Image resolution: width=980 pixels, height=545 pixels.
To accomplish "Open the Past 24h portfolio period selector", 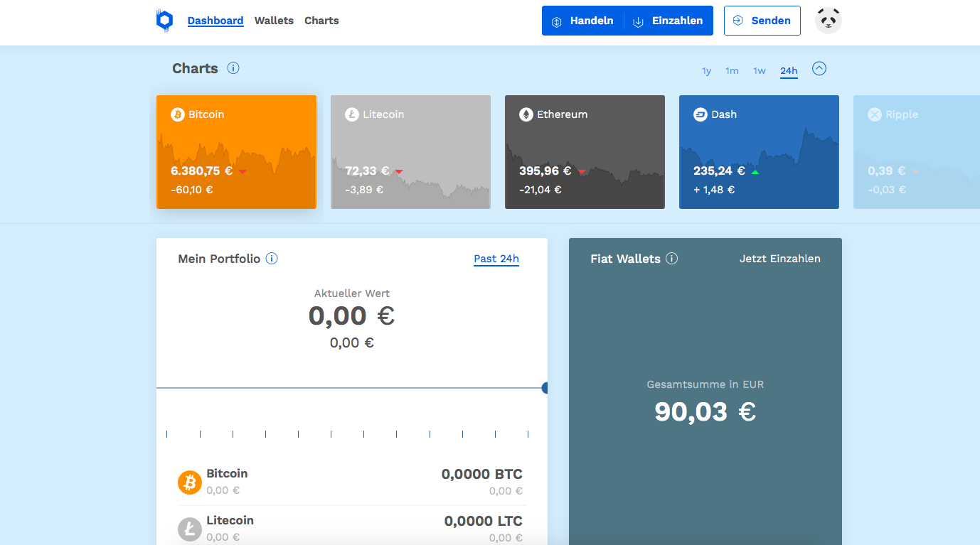I will [496, 259].
